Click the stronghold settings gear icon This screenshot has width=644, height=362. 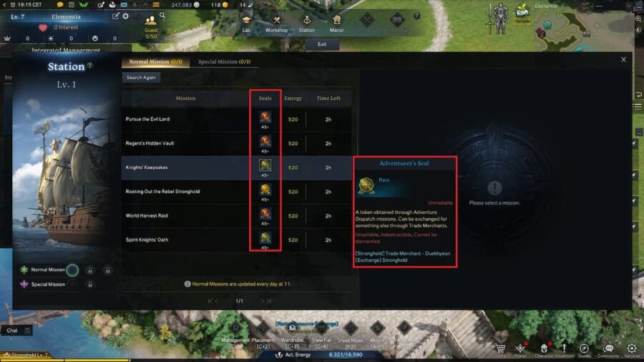click(x=126, y=16)
